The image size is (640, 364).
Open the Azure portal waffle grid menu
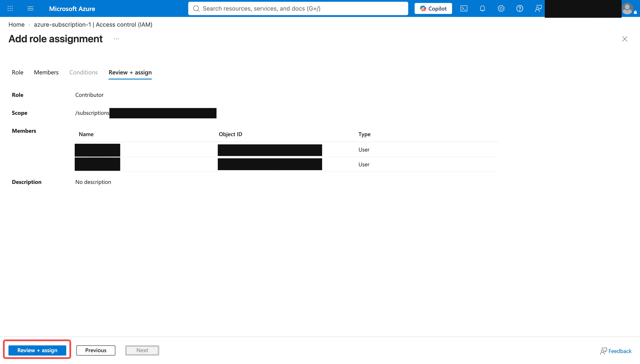pos(10,8)
